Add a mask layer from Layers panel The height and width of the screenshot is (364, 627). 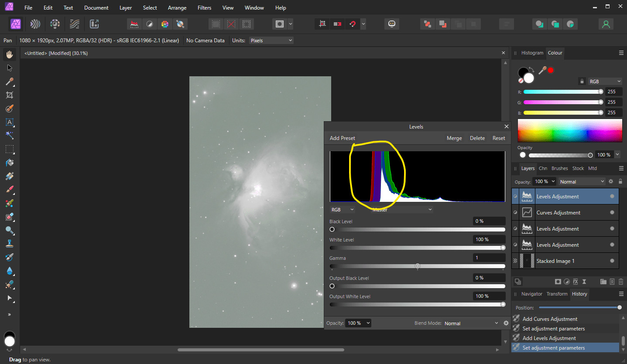pyautogui.click(x=558, y=282)
